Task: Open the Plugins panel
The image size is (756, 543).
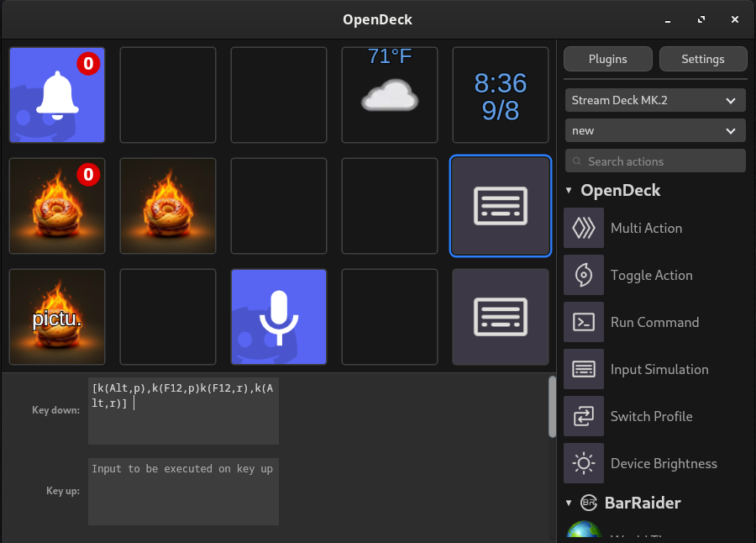Action: click(x=608, y=59)
